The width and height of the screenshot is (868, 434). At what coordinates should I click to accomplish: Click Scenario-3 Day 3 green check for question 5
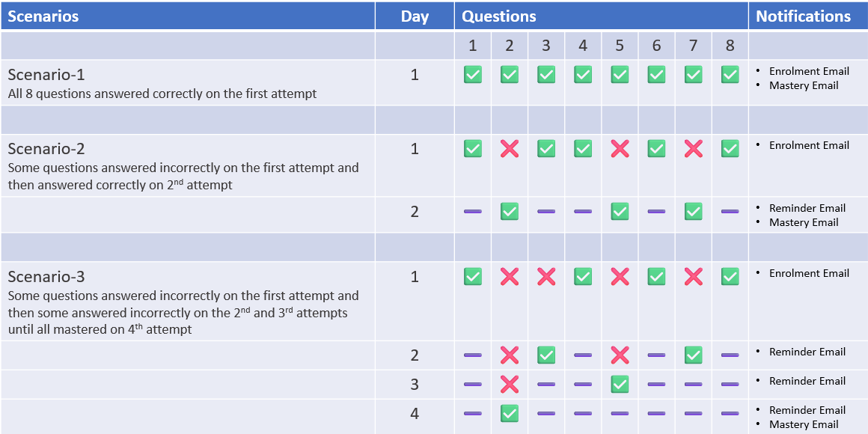click(x=620, y=385)
